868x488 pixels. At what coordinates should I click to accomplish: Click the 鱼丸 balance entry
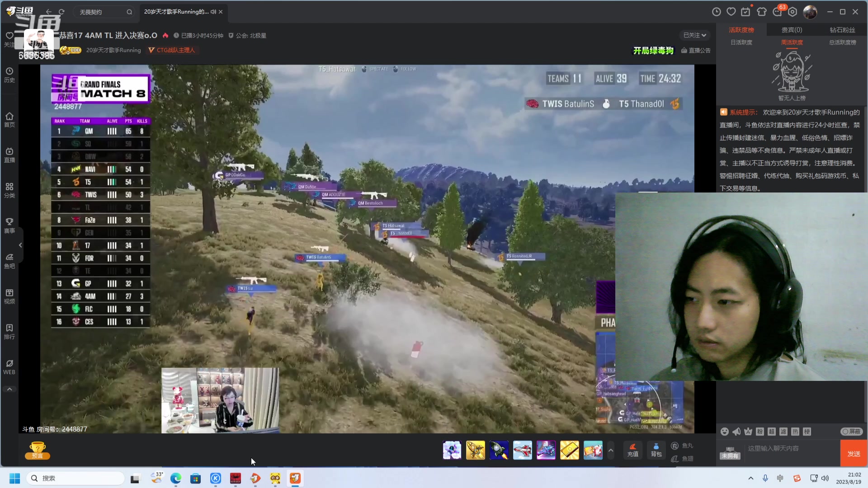(682, 446)
